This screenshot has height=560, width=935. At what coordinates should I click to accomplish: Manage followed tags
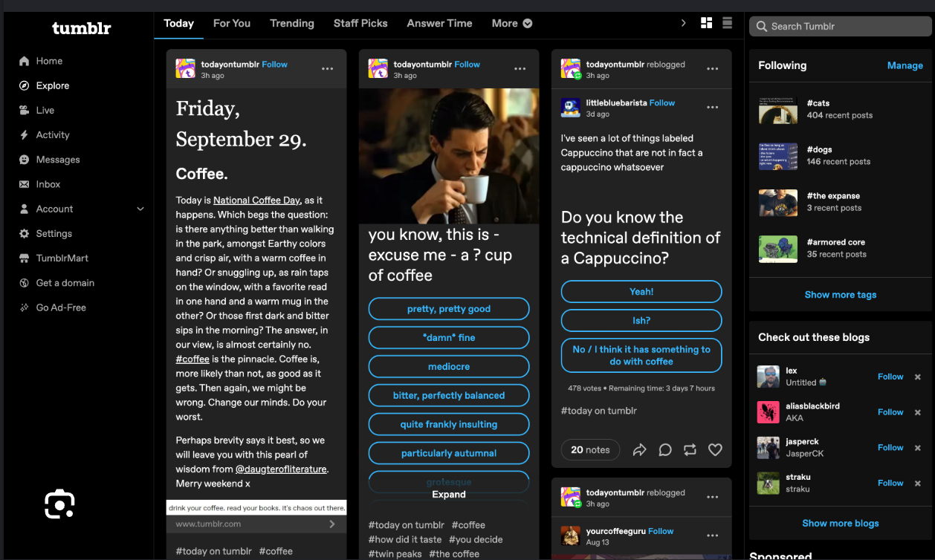click(905, 65)
